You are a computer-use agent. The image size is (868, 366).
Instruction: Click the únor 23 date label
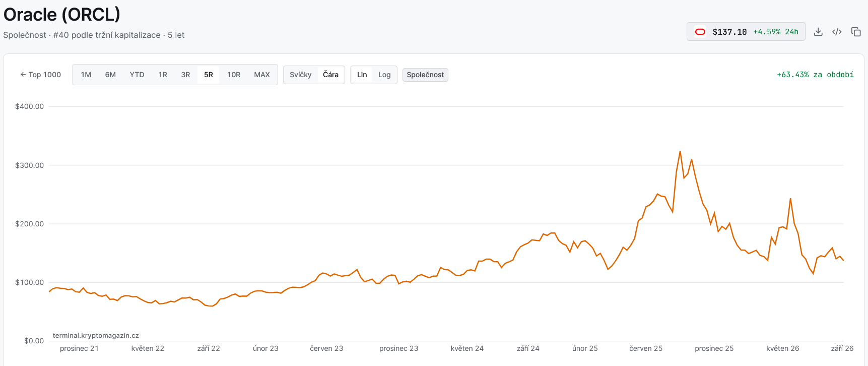click(x=265, y=348)
